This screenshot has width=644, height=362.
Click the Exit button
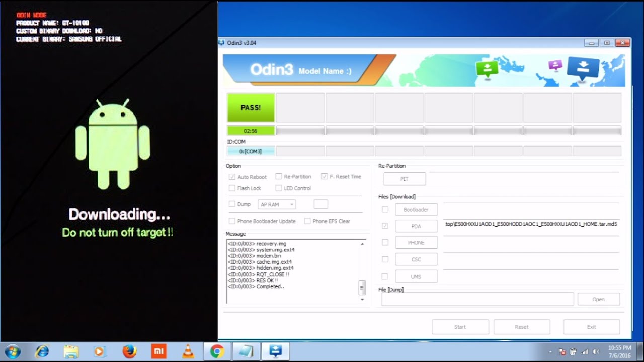coord(592,327)
